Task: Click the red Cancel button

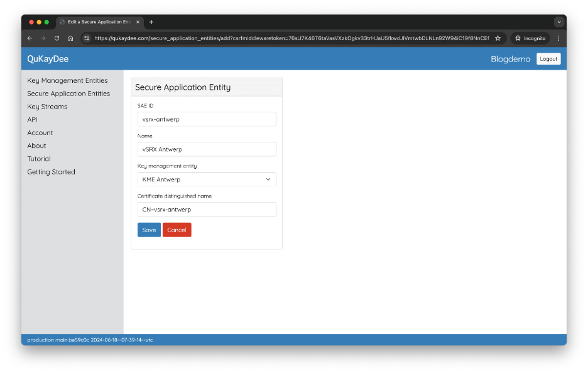Action: pyautogui.click(x=177, y=230)
